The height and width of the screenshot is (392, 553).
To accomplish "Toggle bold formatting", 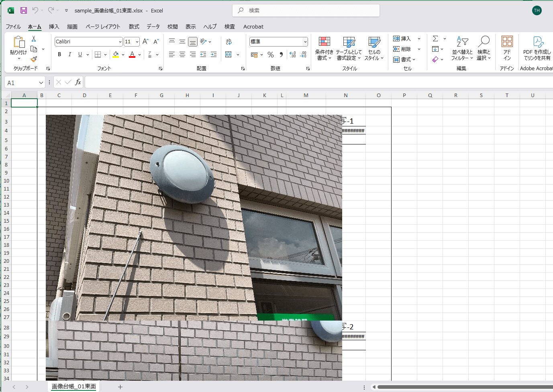I will [x=59, y=55].
